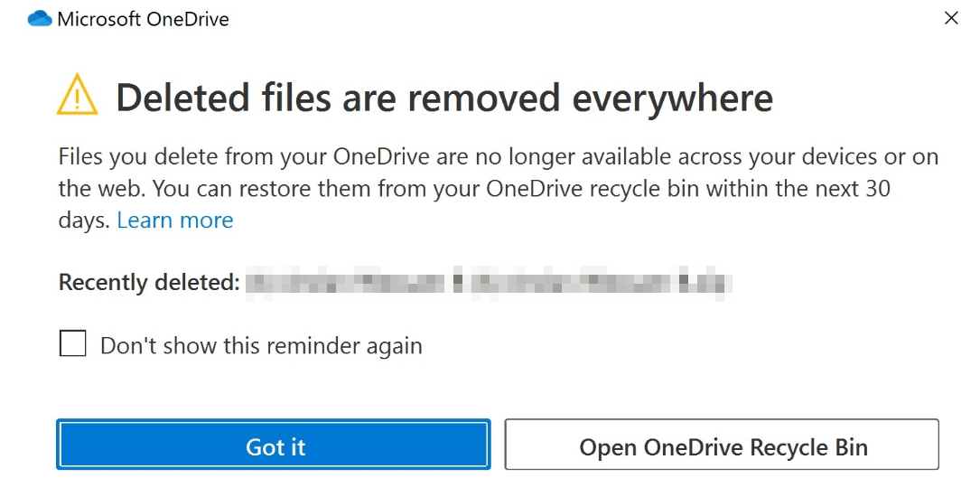Tick the Don't show this reminder checkbox

coord(72,343)
